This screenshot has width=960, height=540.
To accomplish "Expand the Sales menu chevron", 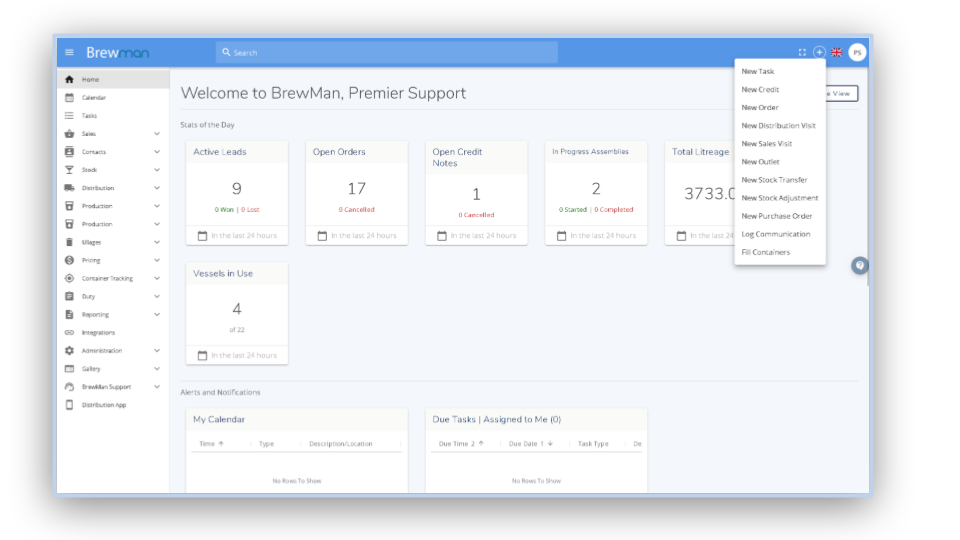I will 157,133.
